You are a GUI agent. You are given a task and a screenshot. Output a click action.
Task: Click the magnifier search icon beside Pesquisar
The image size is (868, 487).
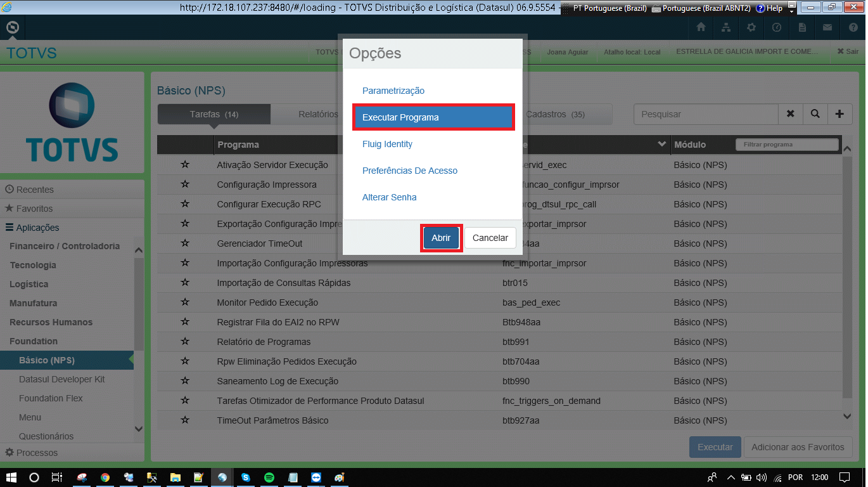pos(815,114)
